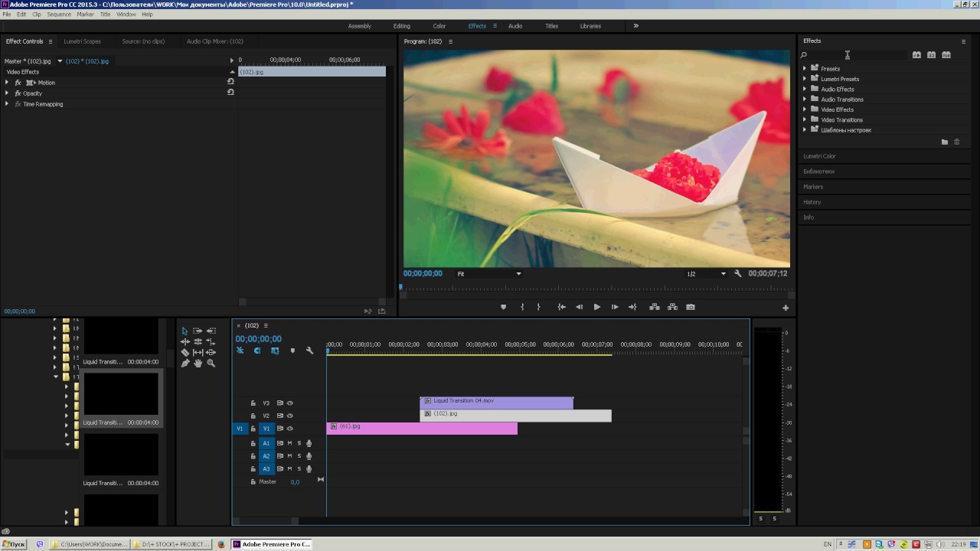Viewport: 980px width, 551px height.
Task: Reset the Motion effect
Action: [x=230, y=81]
